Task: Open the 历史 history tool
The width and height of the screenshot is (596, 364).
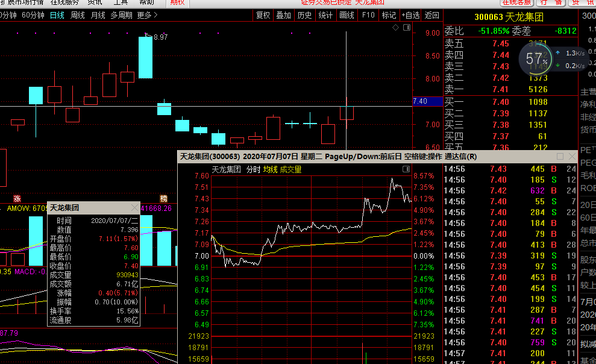Action: tap(304, 15)
